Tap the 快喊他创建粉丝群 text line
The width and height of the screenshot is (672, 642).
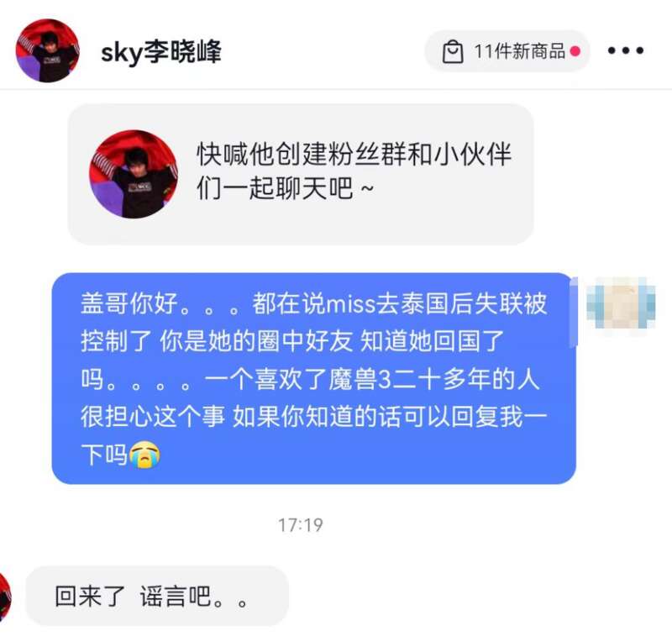354,154
